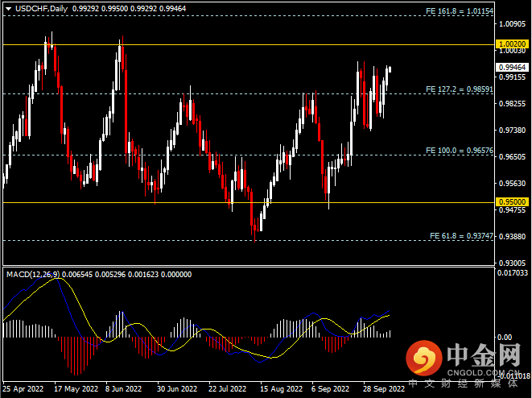Click the 0.99155 price scale value
This screenshot has height=398, width=532.
tap(513, 77)
